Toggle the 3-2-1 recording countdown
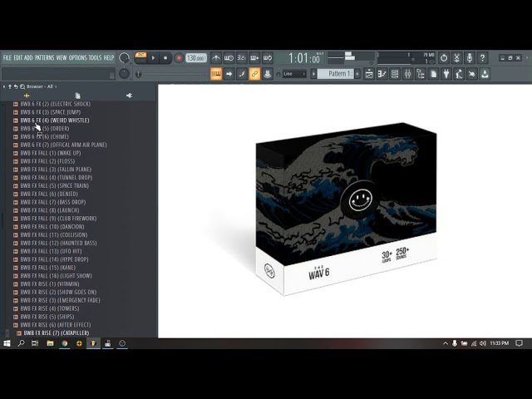This screenshot has width=532, height=399. point(242,58)
